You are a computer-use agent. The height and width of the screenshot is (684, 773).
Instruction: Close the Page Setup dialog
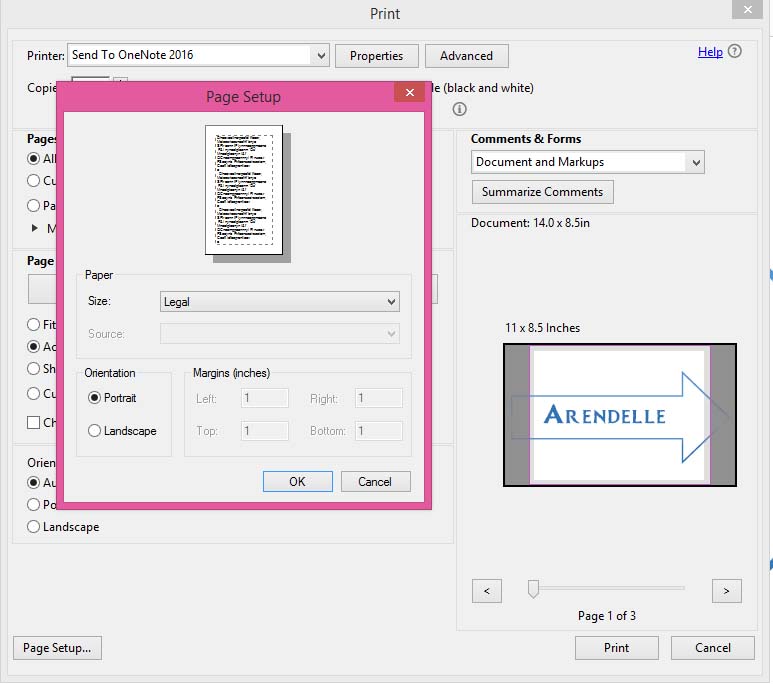(409, 93)
